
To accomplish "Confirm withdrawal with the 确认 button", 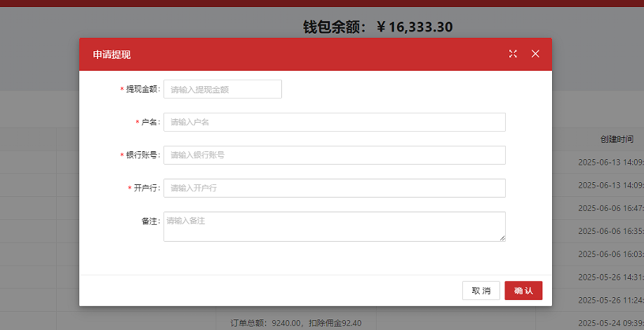I will 523,291.
